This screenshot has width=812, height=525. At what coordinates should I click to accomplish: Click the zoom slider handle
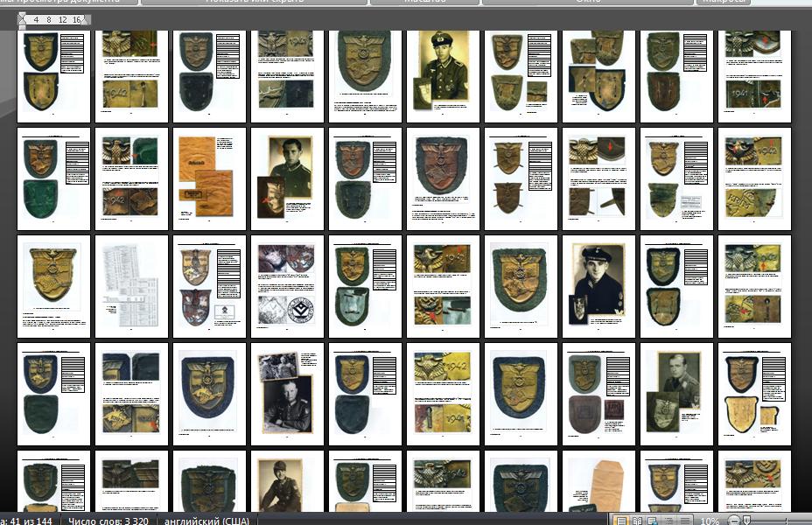[x=746, y=521]
